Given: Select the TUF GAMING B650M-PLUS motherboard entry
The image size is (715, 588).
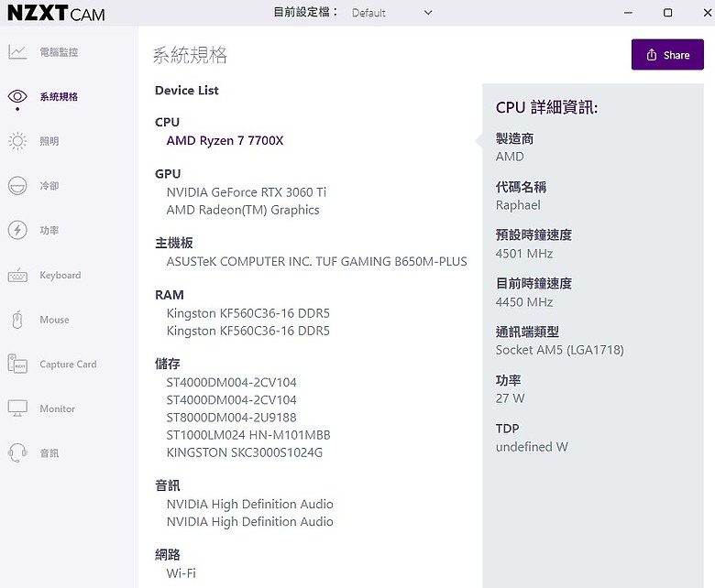Looking at the screenshot, I should pyautogui.click(x=316, y=261).
